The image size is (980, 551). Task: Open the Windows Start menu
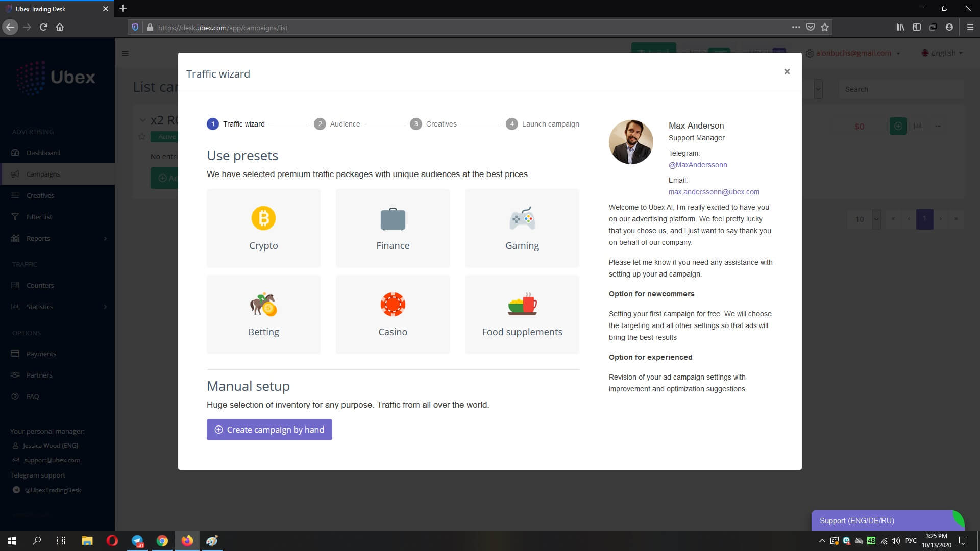click(12, 541)
